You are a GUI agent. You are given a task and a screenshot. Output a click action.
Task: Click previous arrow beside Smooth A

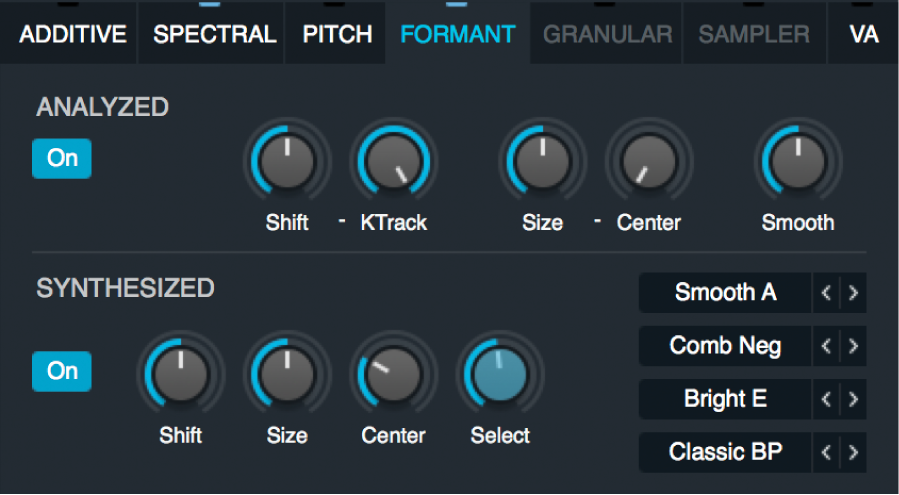826,294
